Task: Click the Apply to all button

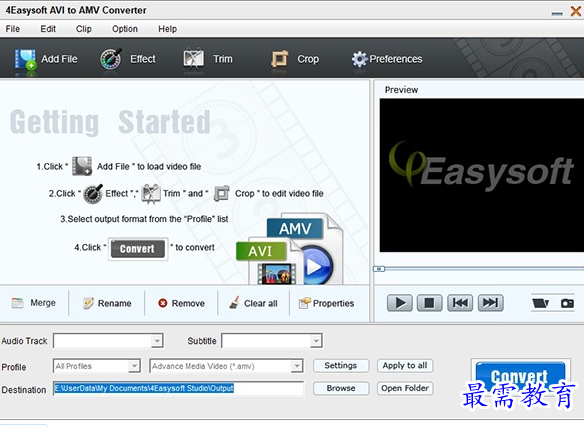Action: tap(405, 366)
